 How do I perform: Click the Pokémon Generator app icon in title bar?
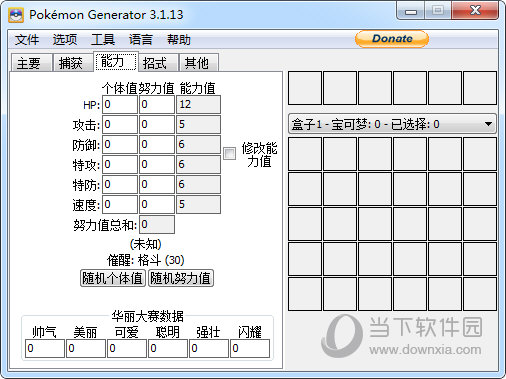click(16, 15)
